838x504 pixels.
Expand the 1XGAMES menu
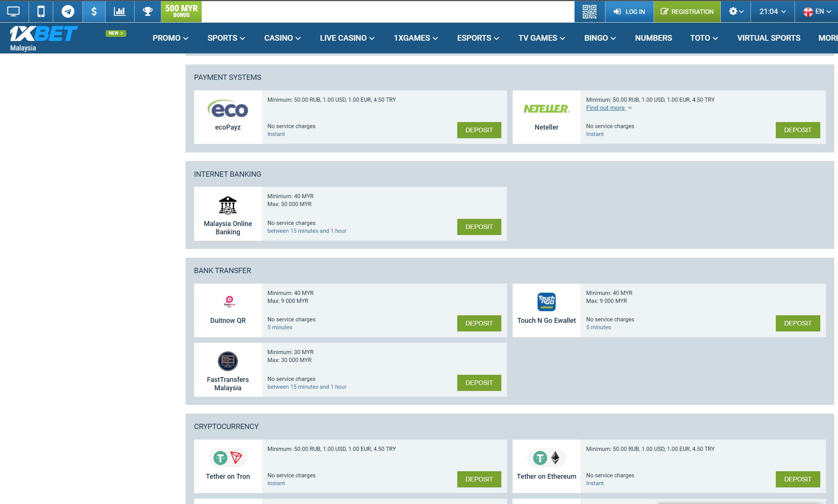point(416,38)
